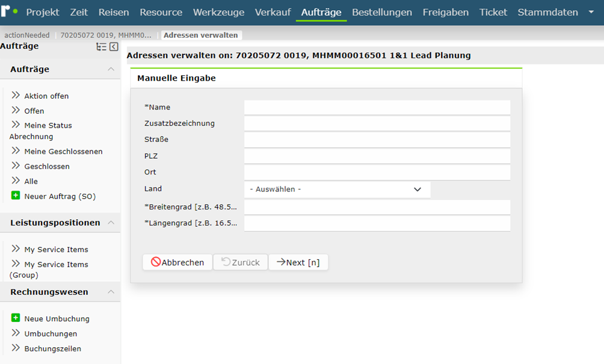Click the double-arrow icon beside Buchungszeilen
The image size is (604, 364).
[16, 348]
